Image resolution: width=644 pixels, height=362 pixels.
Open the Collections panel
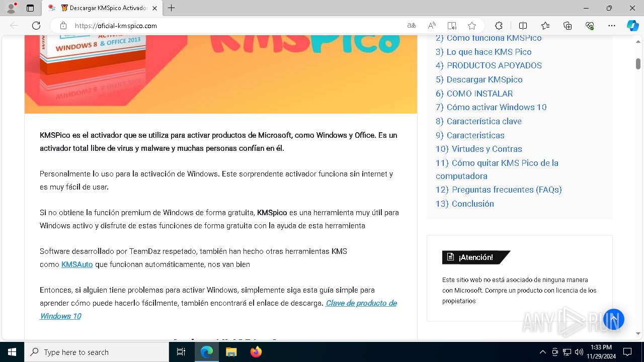click(568, 26)
